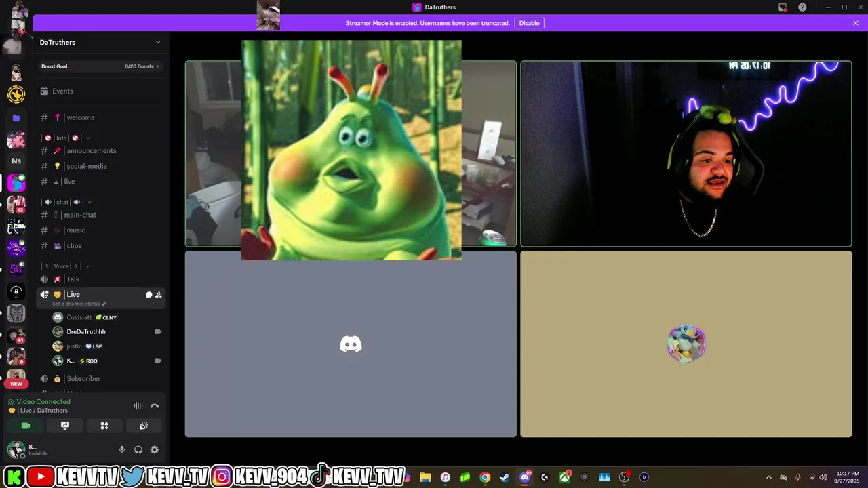Open the padlock server icon

tap(16, 291)
